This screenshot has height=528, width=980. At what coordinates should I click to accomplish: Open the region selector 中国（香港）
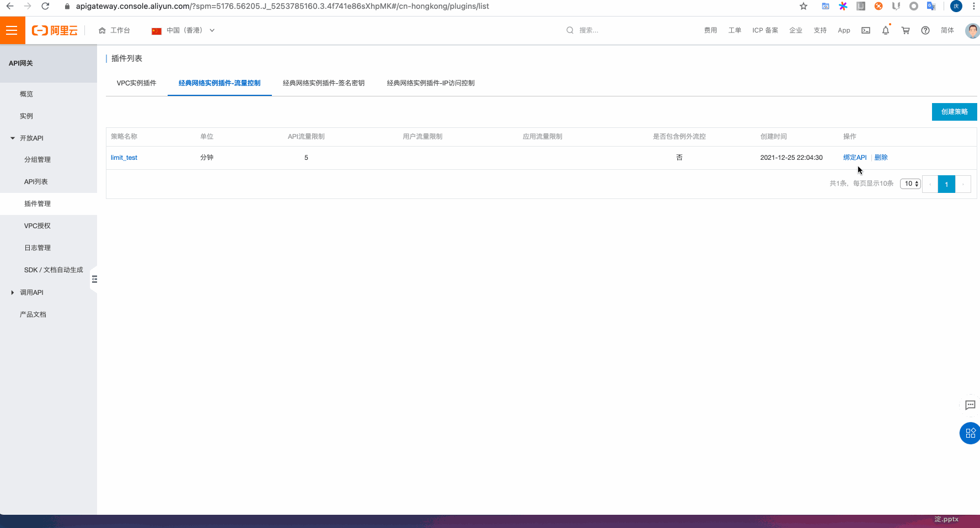(183, 30)
